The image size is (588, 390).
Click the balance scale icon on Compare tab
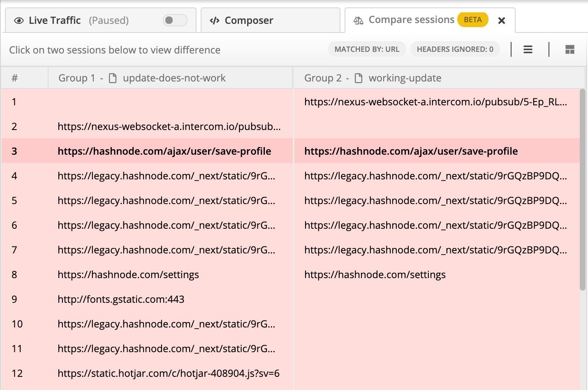click(x=359, y=21)
